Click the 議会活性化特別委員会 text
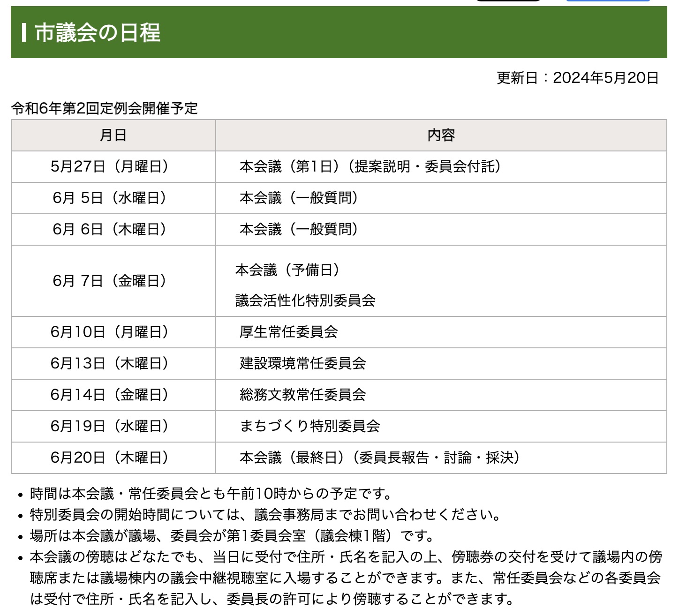This screenshot has height=616, width=679. click(305, 300)
